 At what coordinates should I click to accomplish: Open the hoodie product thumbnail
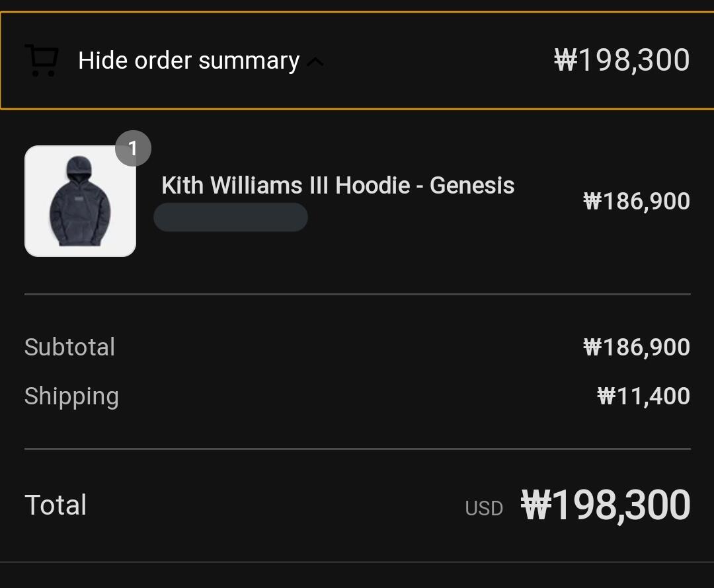tap(80, 201)
